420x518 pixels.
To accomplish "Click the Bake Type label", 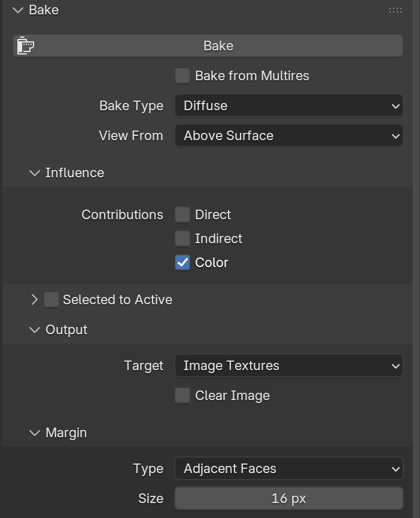I will coord(131,106).
